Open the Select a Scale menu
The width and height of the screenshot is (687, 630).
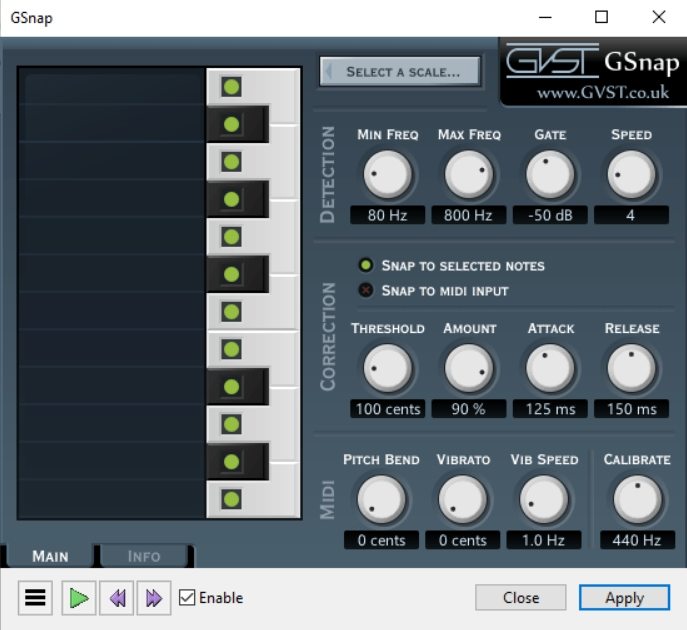(x=400, y=71)
